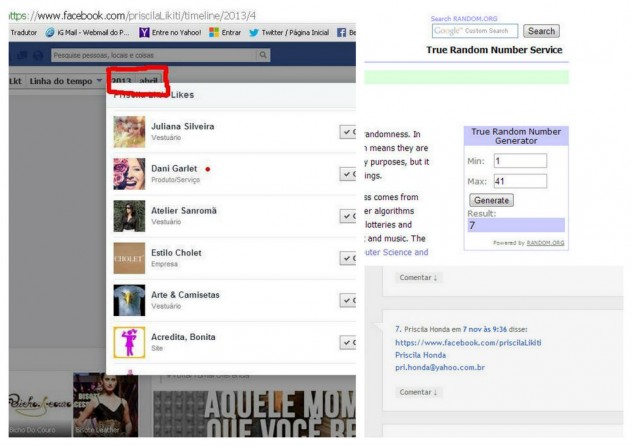632x446 pixels.
Task: Open Atelier Sanromã page thumbnail
Action: click(129, 216)
